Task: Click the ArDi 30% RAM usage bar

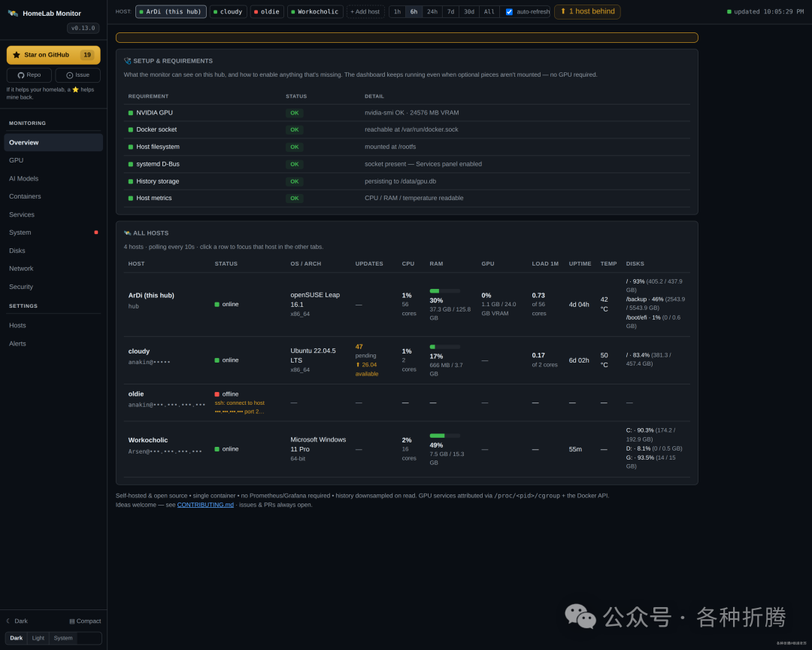Action: click(445, 291)
